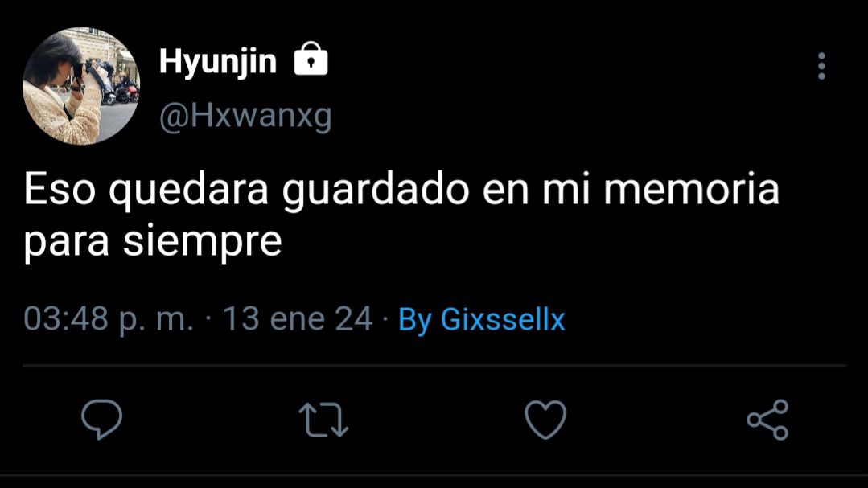868x488 pixels.
Task: Click the padlock icon beside Hyunjin
Action: coord(311,59)
